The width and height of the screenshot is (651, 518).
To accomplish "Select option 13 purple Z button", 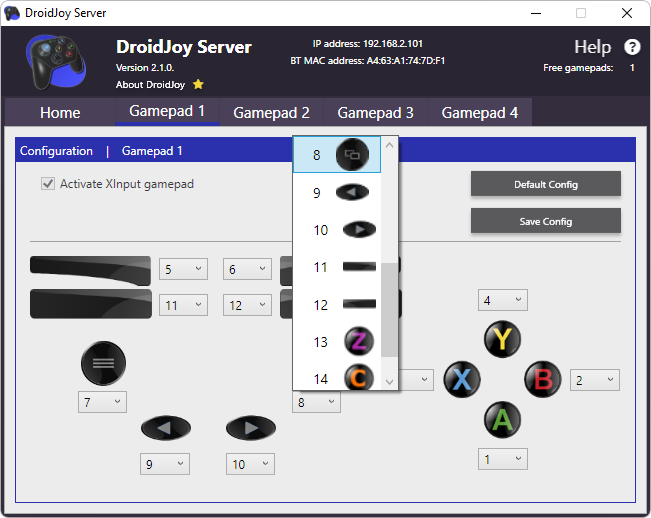I will [337, 342].
